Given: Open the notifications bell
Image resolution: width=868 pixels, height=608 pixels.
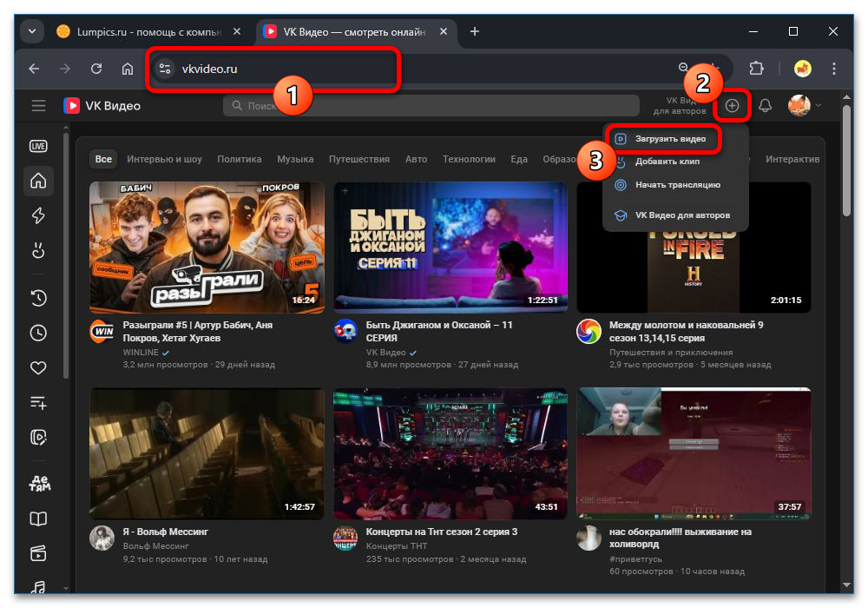Looking at the screenshot, I should pyautogui.click(x=765, y=105).
